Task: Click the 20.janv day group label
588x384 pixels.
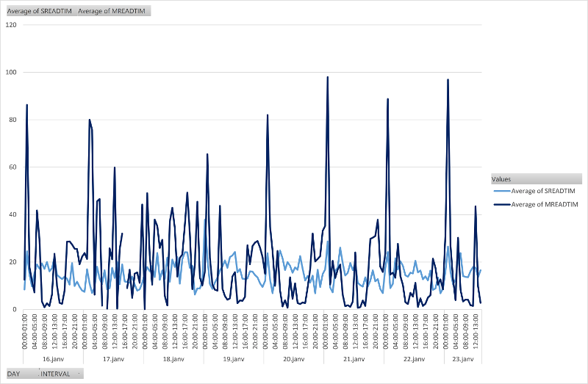Action: tap(293, 359)
